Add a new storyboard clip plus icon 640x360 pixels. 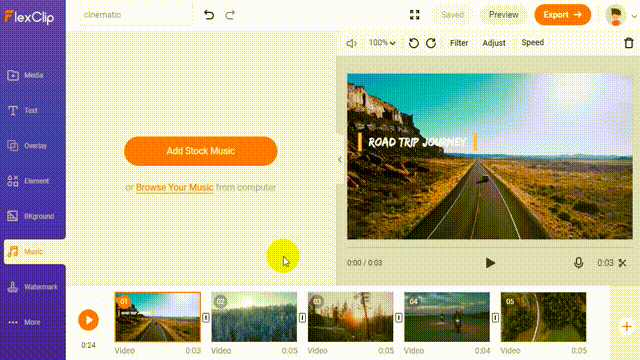pos(627,327)
